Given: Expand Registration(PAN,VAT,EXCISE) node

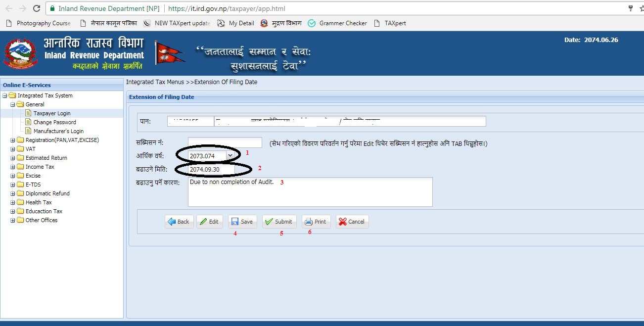Looking at the screenshot, I should [12, 140].
